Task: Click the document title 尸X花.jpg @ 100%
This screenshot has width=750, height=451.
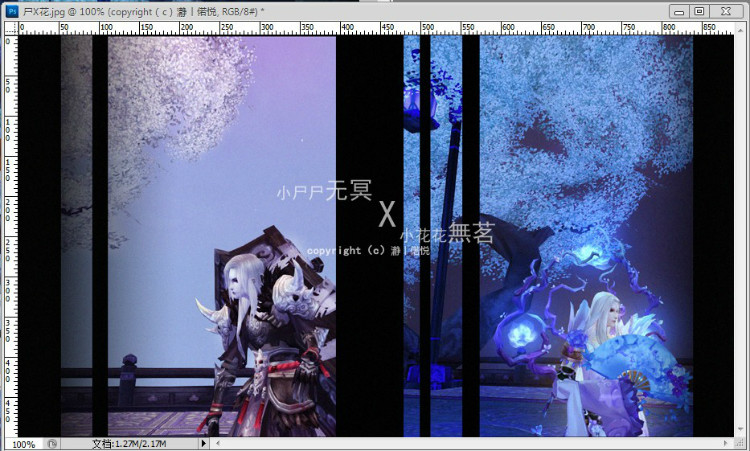Action: (64, 11)
